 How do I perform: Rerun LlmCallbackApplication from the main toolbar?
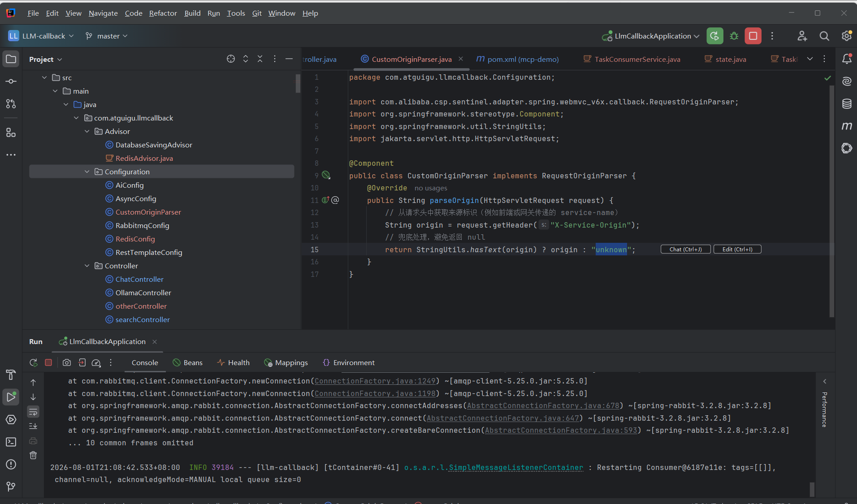coord(715,36)
